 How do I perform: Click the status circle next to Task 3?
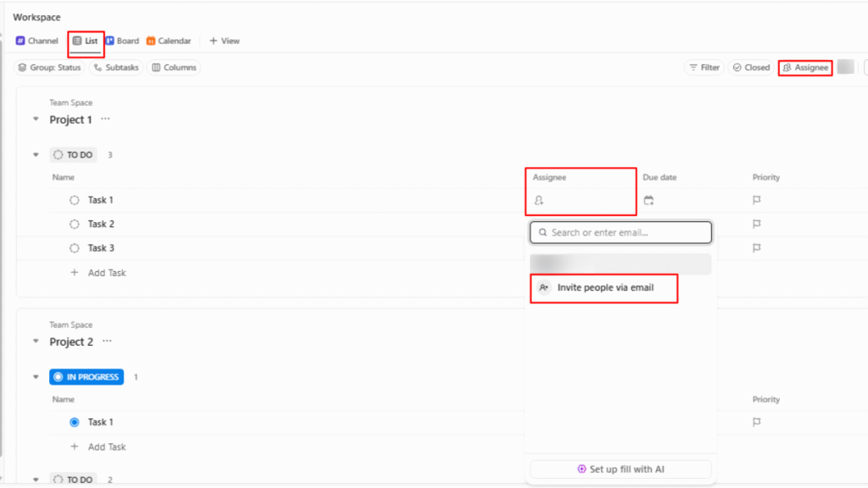point(75,247)
